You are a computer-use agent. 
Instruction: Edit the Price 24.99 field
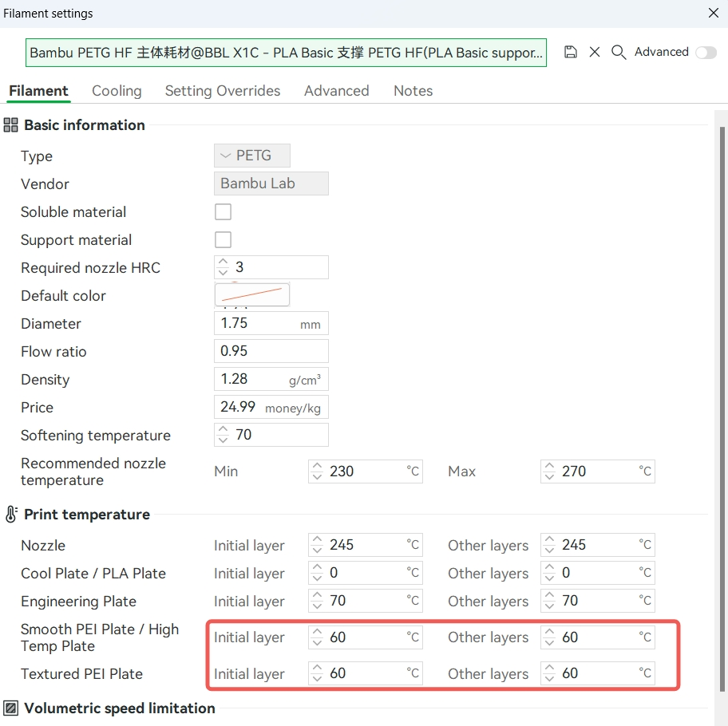point(271,407)
